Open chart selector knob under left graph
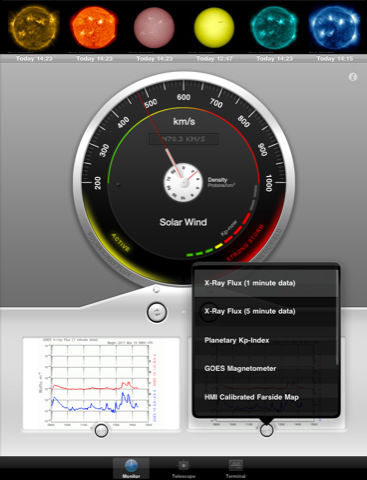The width and height of the screenshot is (367, 480). click(x=101, y=430)
